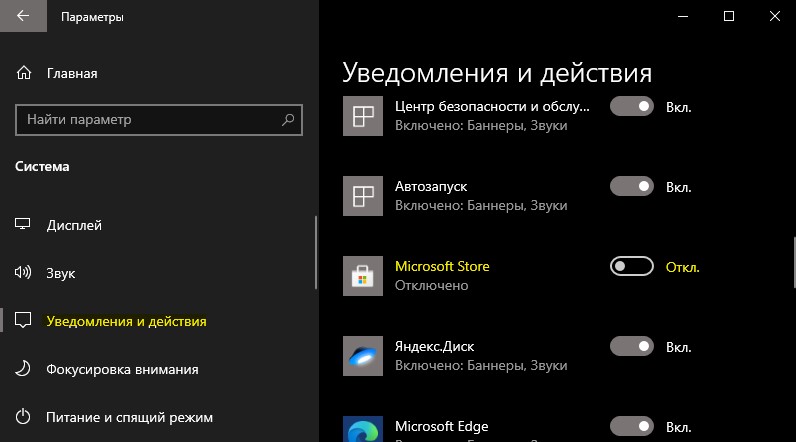
Task: Maximize the Параметры window
Action: [x=729, y=16]
